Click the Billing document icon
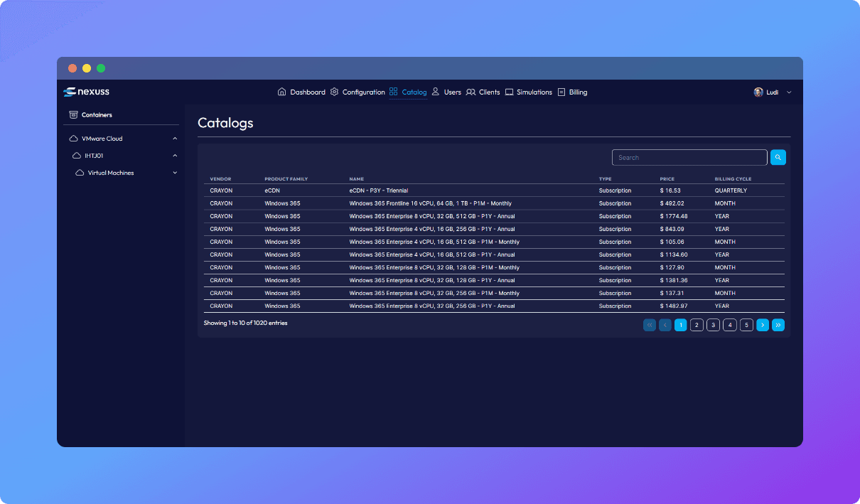This screenshot has height=504, width=860. 561,92
